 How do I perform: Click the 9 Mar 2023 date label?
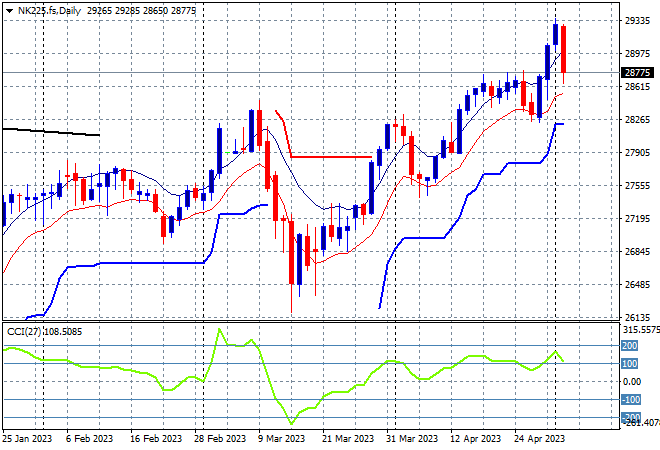[x=281, y=439]
